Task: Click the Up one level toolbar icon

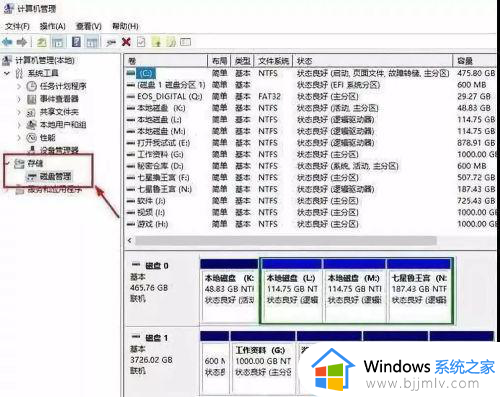Action: [x=42, y=42]
